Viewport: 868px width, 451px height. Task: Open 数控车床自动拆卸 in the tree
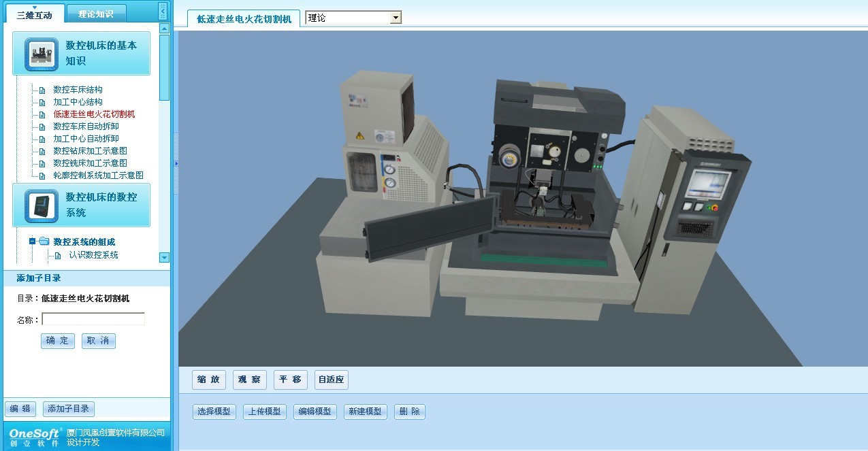86,127
